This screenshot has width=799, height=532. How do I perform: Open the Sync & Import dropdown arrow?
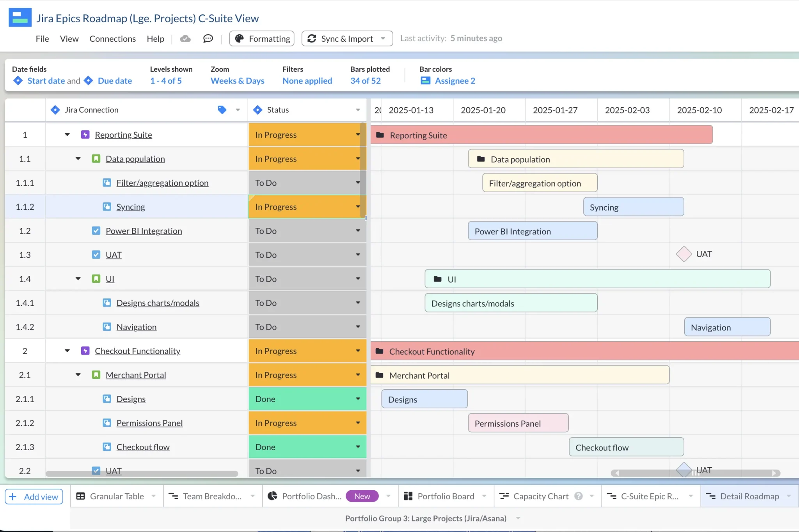point(383,39)
